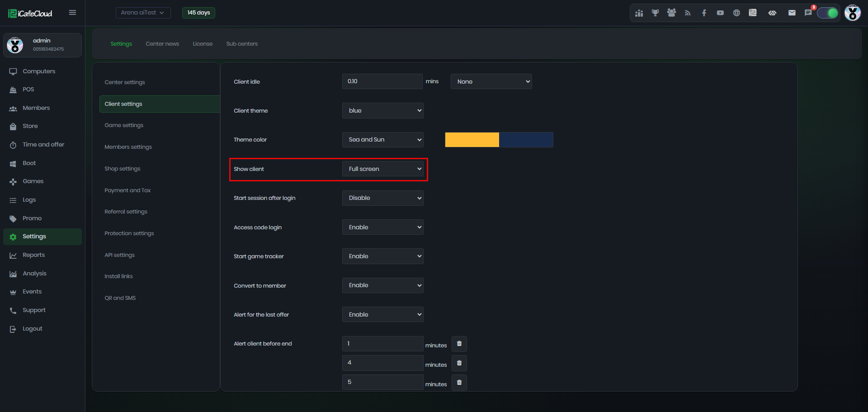
Task: Open the ranking podium icon in top bar
Action: [x=639, y=13]
